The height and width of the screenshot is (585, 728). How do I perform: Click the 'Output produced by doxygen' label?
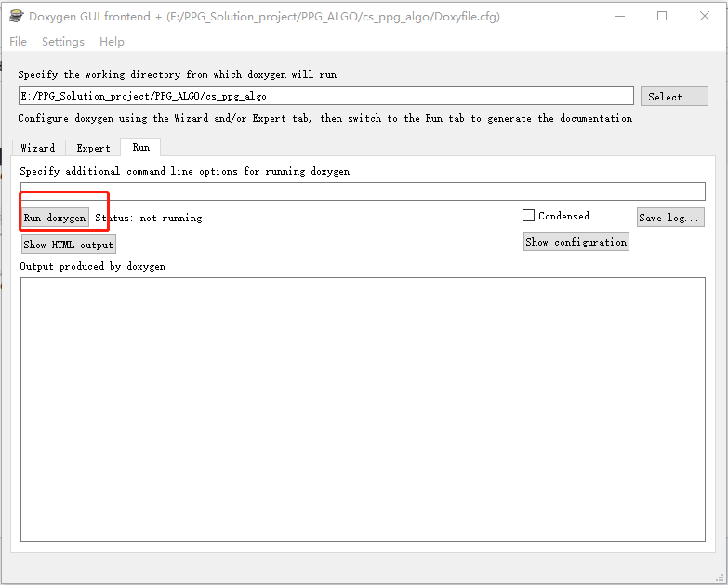(92, 267)
